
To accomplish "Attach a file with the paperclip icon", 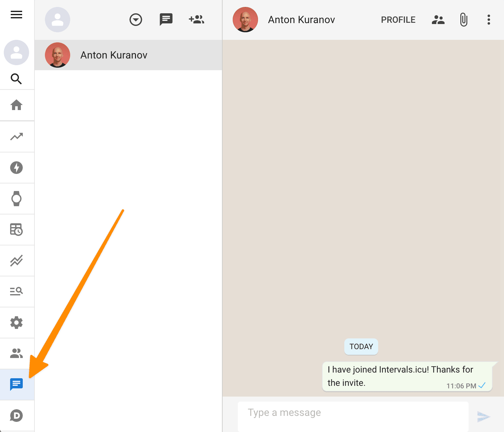I will (x=464, y=20).
